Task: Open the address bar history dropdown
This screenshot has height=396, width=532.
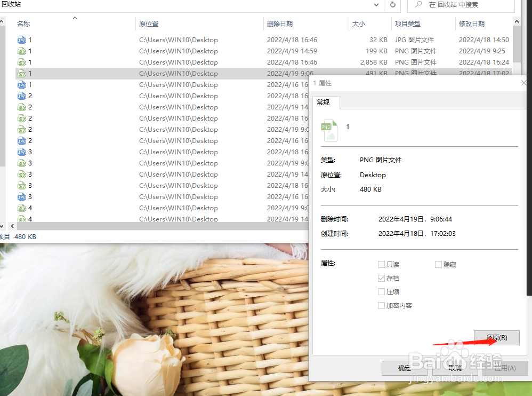Action: click(x=376, y=5)
